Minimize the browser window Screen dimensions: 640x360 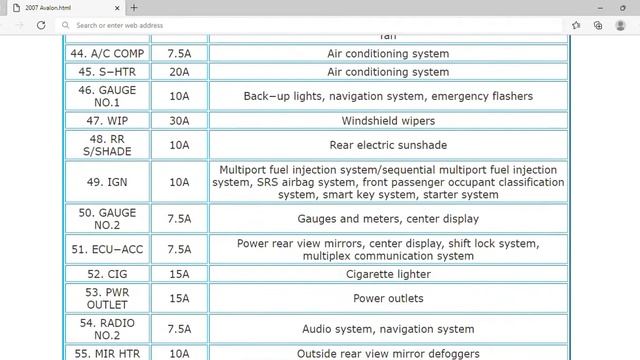(x=600, y=8)
